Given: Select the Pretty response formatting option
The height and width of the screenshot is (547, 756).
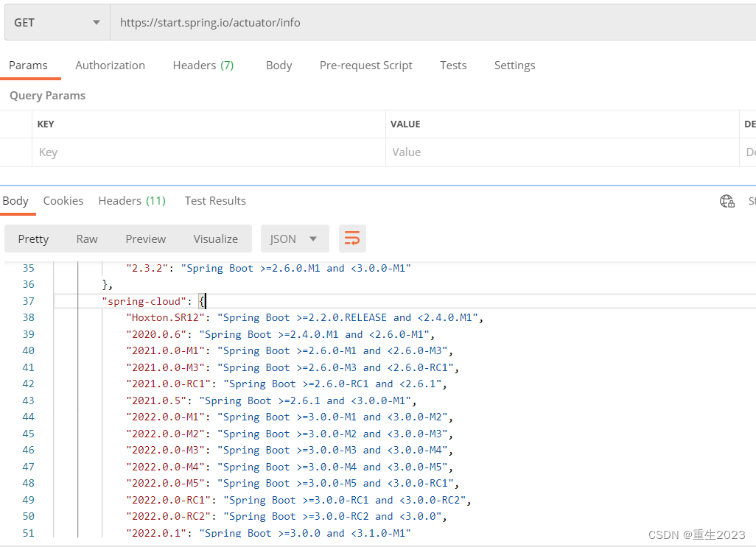Looking at the screenshot, I should click(33, 239).
